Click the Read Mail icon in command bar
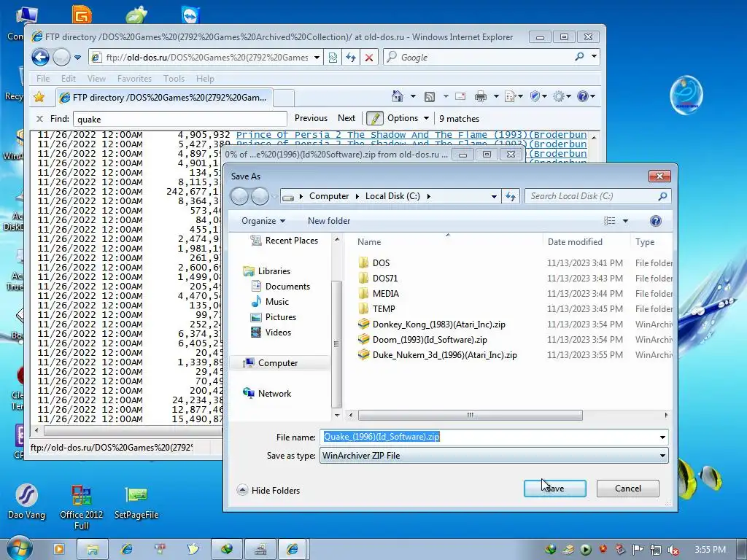The height and width of the screenshot is (560, 747). [x=460, y=97]
